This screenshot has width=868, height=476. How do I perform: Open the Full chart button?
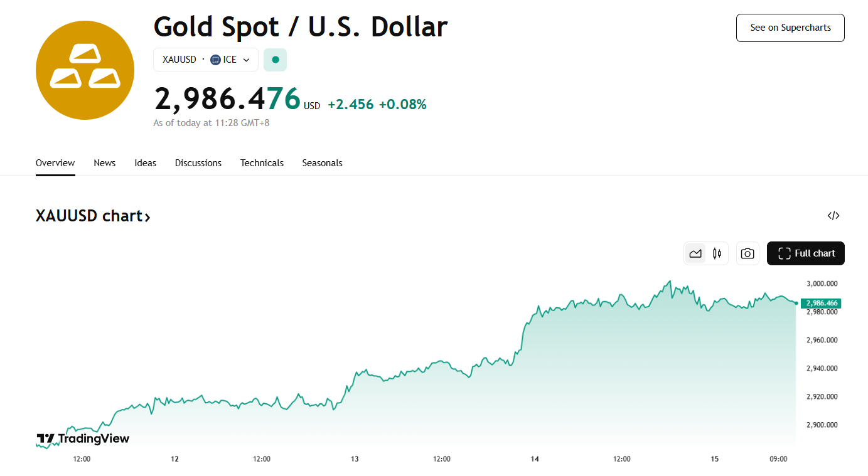click(x=806, y=253)
